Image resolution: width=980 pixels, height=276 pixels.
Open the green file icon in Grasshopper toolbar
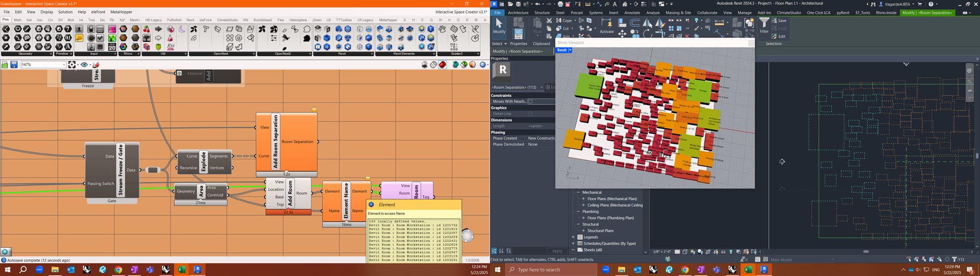pos(5,65)
